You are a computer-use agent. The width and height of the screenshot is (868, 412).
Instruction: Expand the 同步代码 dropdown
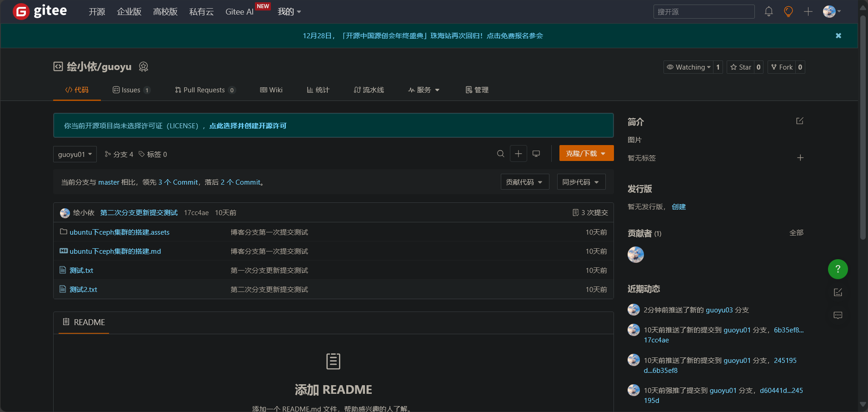(581, 182)
